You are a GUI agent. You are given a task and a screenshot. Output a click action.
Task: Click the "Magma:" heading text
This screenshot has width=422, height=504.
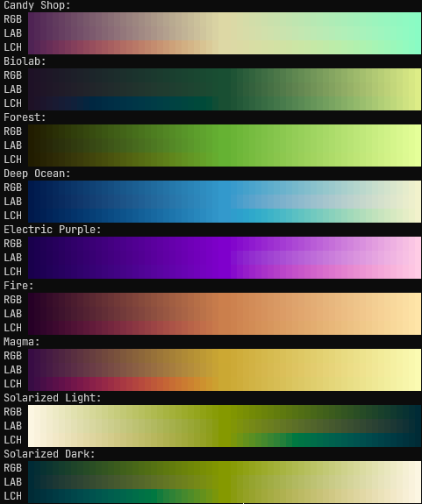22,342
